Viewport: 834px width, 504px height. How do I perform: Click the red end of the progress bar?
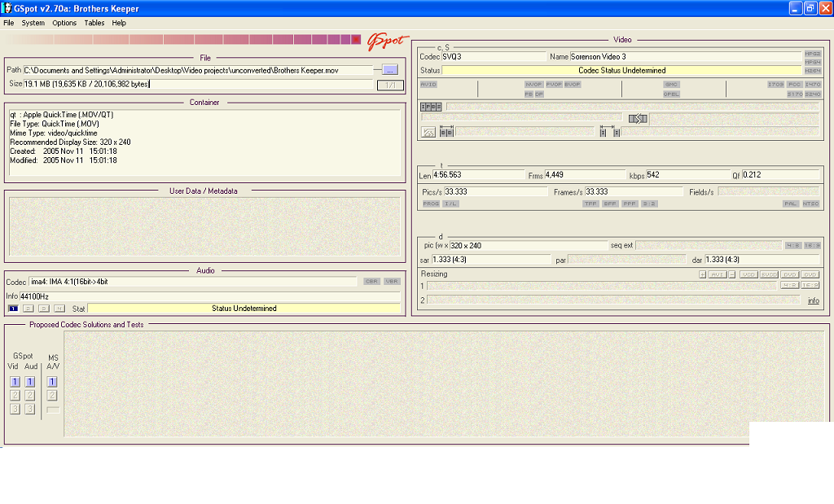[356, 39]
